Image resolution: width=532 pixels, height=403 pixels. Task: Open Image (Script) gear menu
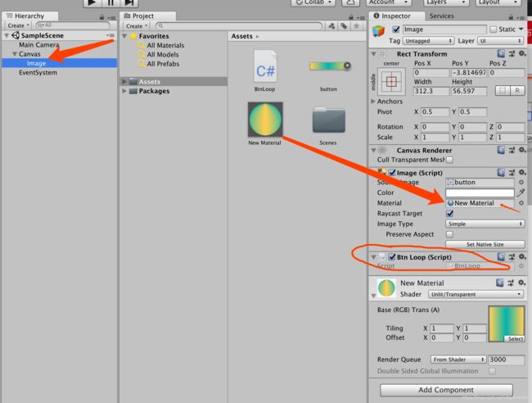(x=522, y=173)
